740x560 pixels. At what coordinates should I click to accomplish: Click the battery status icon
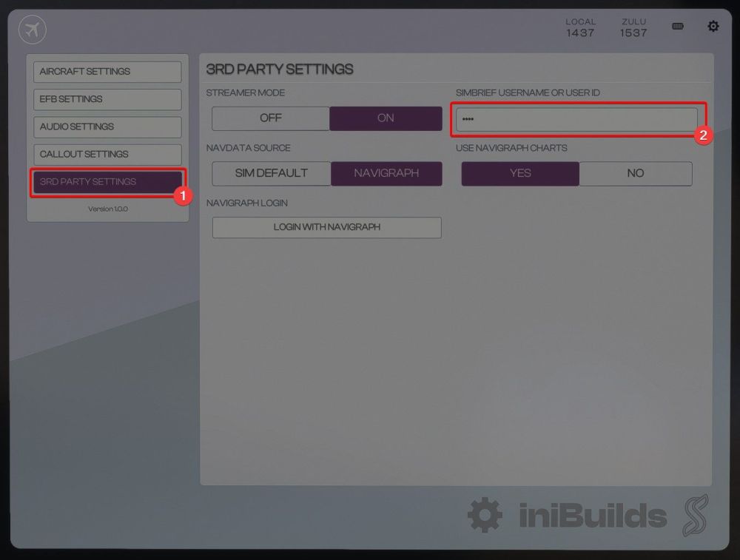[678, 27]
